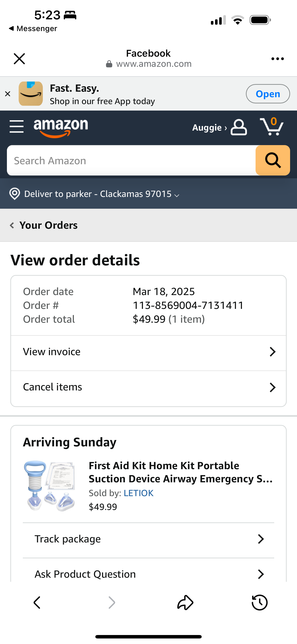Select Ask Product Question
The height and width of the screenshot is (644, 297).
click(x=148, y=574)
